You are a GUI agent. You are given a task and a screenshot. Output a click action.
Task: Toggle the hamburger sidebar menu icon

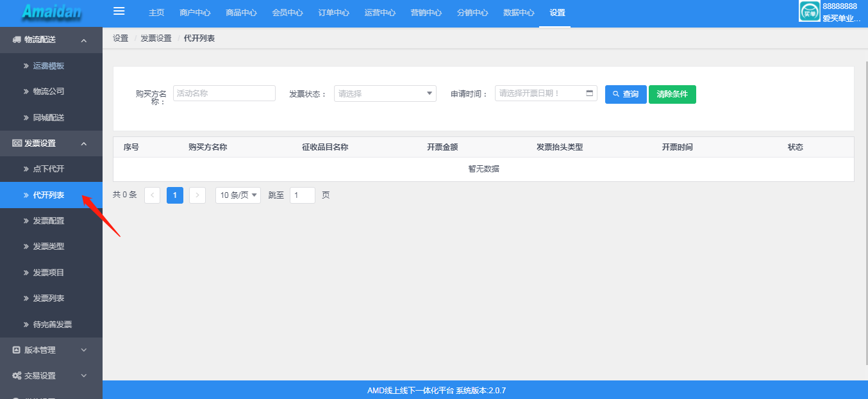tap(119, 11)
